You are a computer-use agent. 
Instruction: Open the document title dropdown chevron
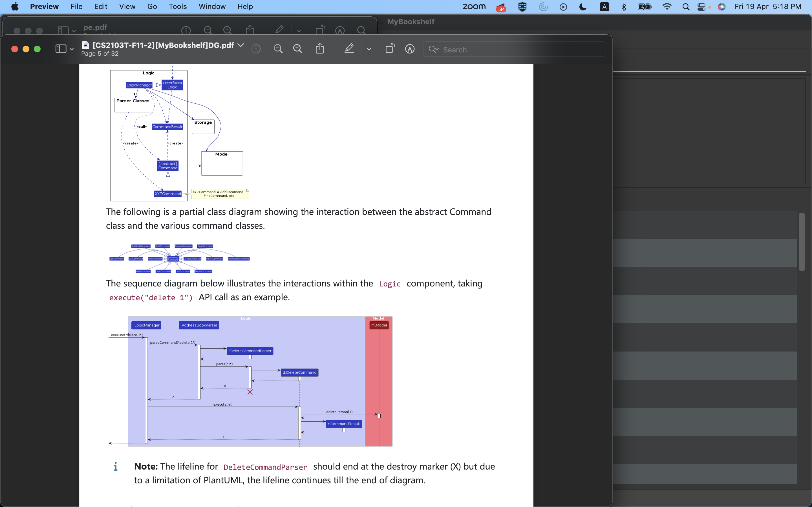(240, 45)
